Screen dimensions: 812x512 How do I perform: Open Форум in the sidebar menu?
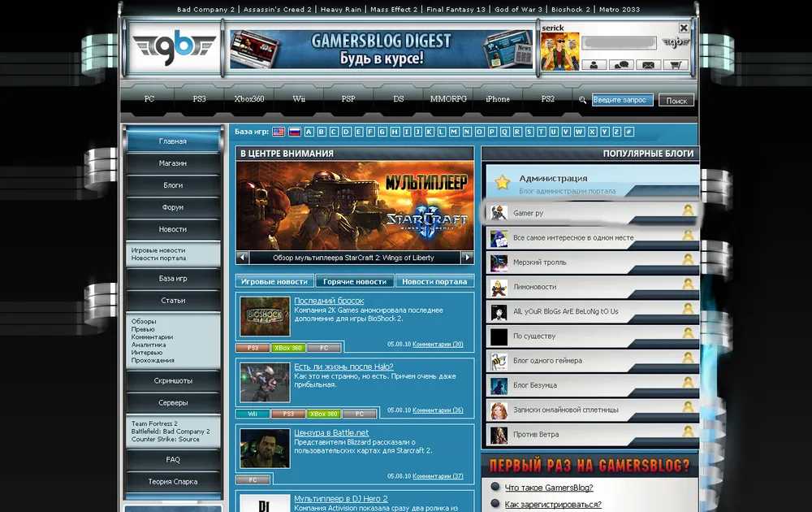173,207
